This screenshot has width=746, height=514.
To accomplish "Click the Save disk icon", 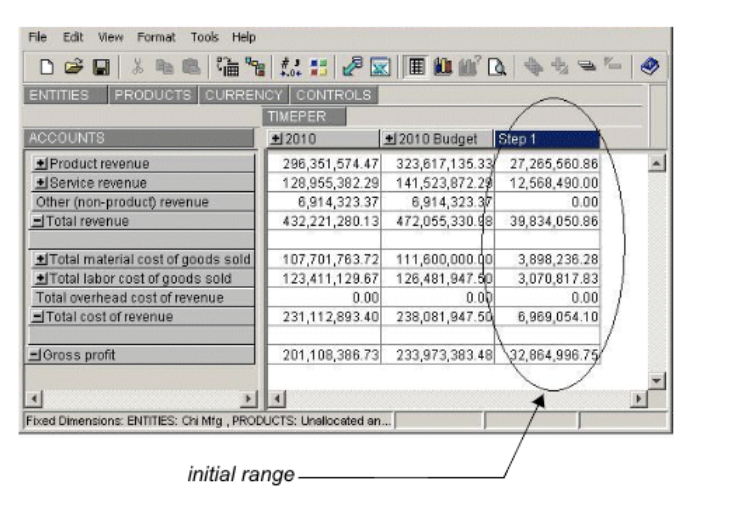I will coord(99,66).
